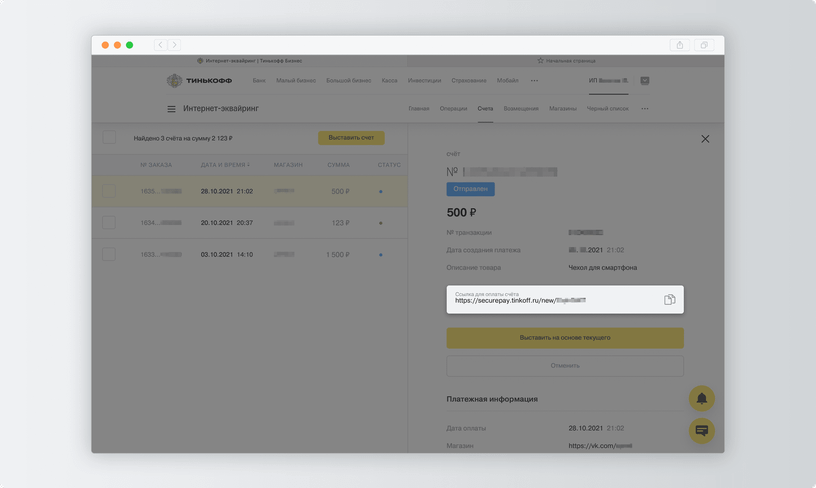The width and height of the screenshot is (816, 488).
Task: Click the Safari share icon
Action: [680, 45]
